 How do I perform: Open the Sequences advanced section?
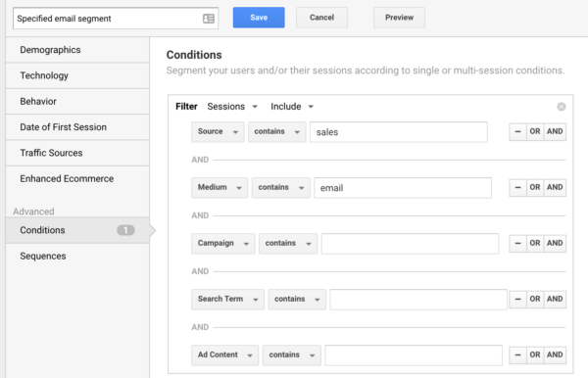coord(77,257)
